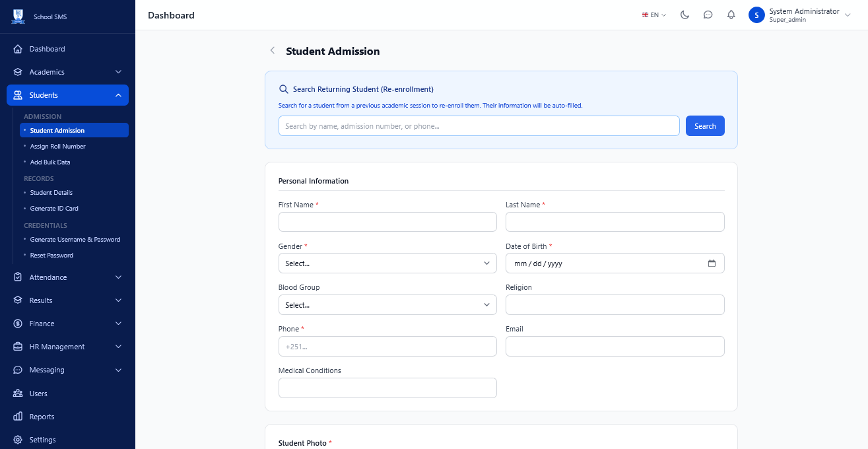The width and height of the screenshot is (868, 449).
Task: Select Student Admission in sidebar
Action: pos(74,131)
